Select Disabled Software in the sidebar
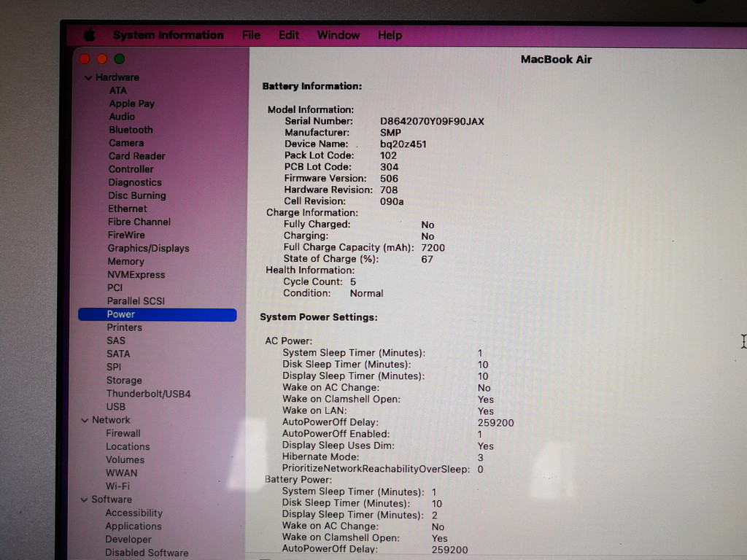The image size is (747, 560). coord(147,553)
